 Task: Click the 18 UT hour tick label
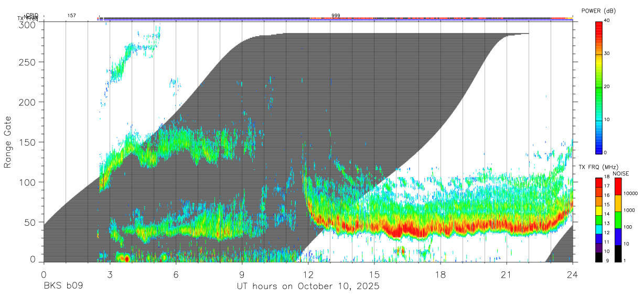tap(441, 274)
